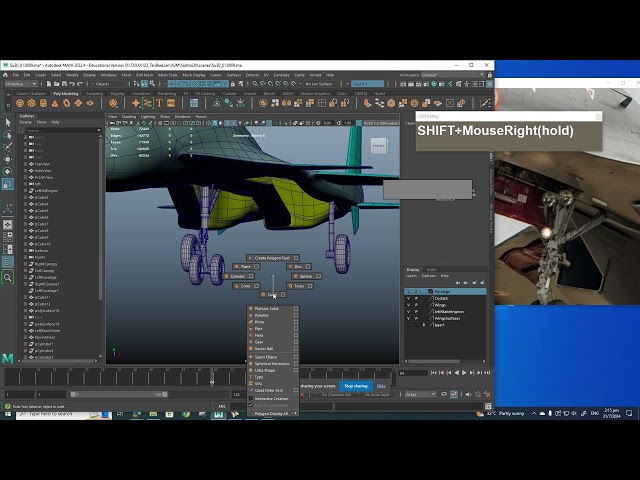Viewport: 640px width, 480px height.
Task: Click the Hide link in sharing bar
Action: tap(381, 386)
